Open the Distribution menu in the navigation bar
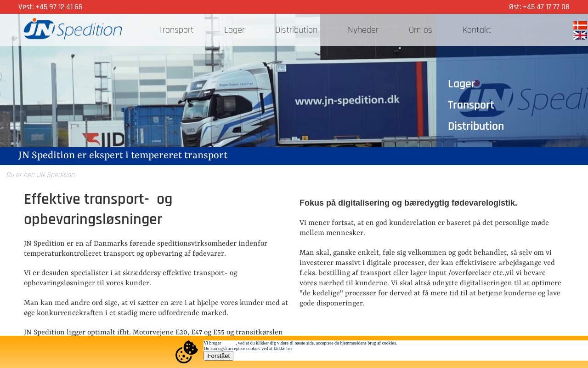 [296, 30]
